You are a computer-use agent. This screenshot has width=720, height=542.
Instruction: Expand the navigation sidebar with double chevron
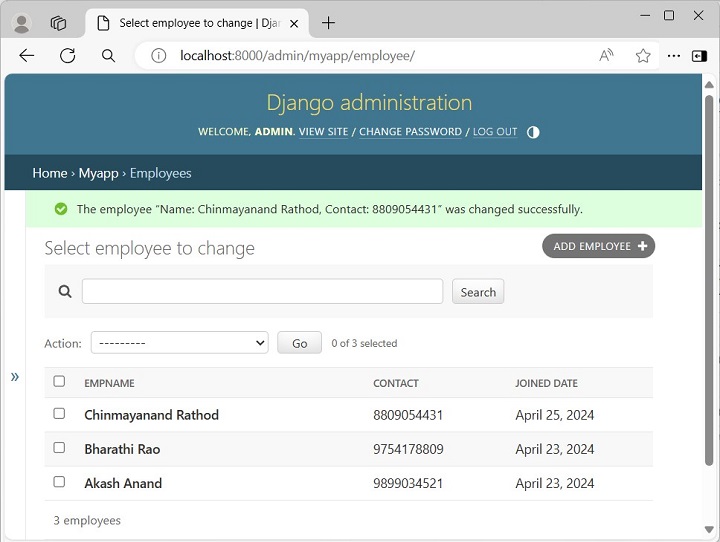15,377
